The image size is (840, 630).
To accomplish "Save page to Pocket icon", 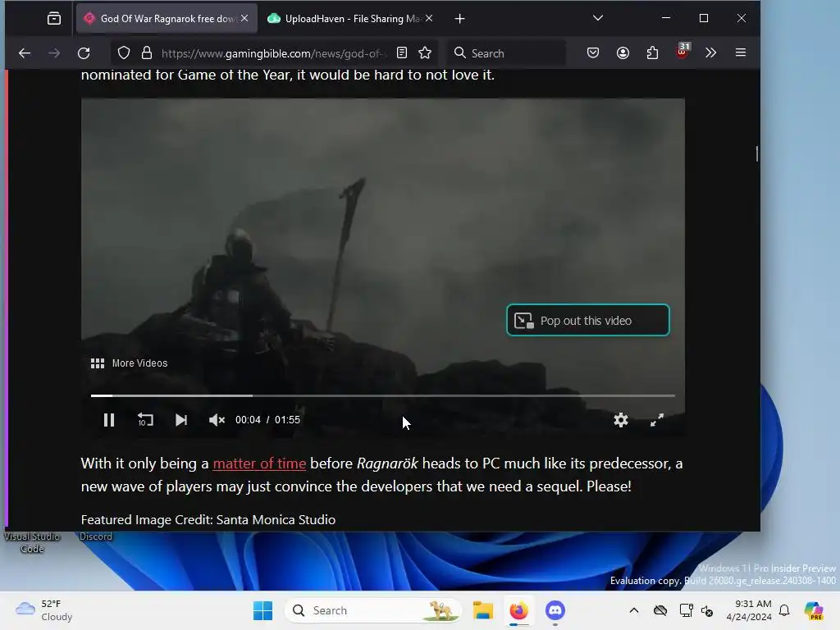I will click(x=593, y=52).
